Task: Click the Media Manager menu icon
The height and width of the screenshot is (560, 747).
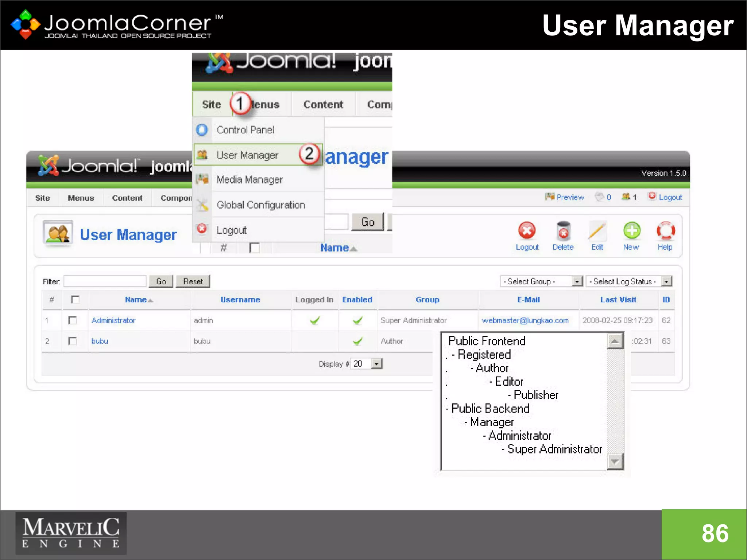Action: tap(202, 179)
